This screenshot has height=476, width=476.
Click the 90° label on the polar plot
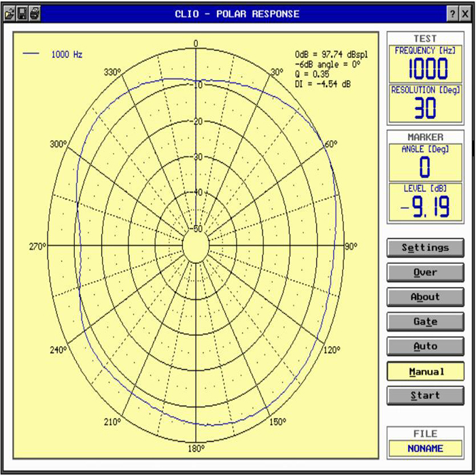click(351, 247)
